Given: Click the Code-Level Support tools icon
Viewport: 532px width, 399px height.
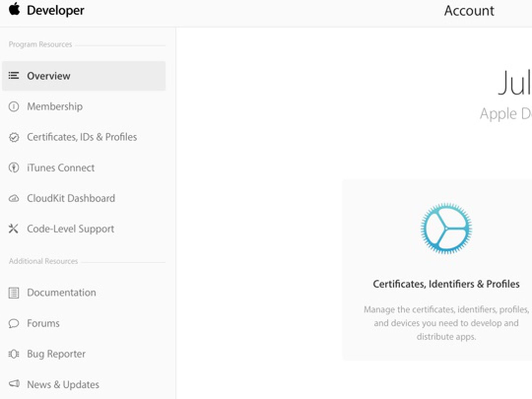Looking at the screenshot, I should pos(13,229).
